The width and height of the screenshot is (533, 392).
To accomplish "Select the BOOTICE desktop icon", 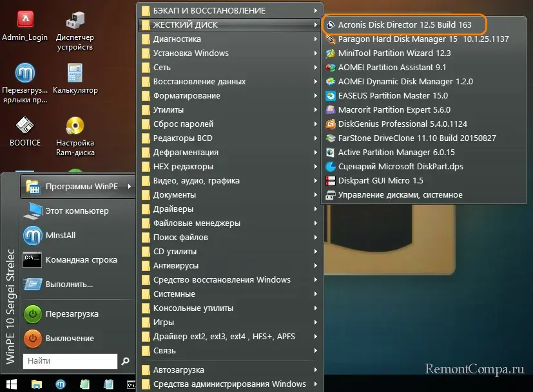I will (25, 131).
